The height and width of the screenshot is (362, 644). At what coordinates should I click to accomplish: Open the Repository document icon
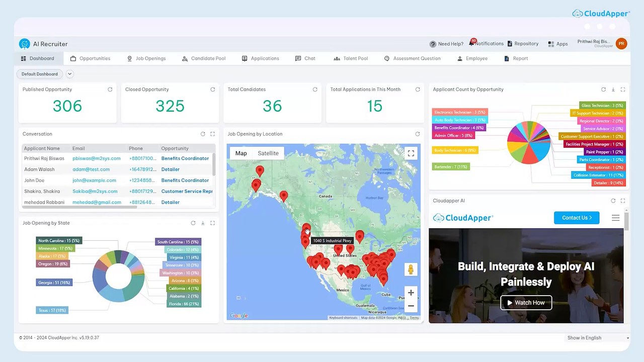(510, 44)
